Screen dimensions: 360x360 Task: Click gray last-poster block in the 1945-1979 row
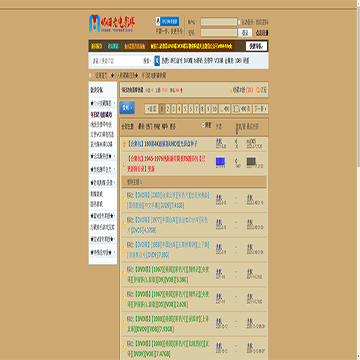[251, 162]
